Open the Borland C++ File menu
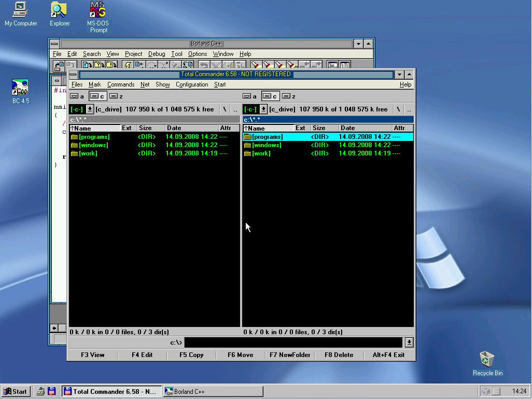Viewport: 532px width, 399px height. [x=57, y=54]
